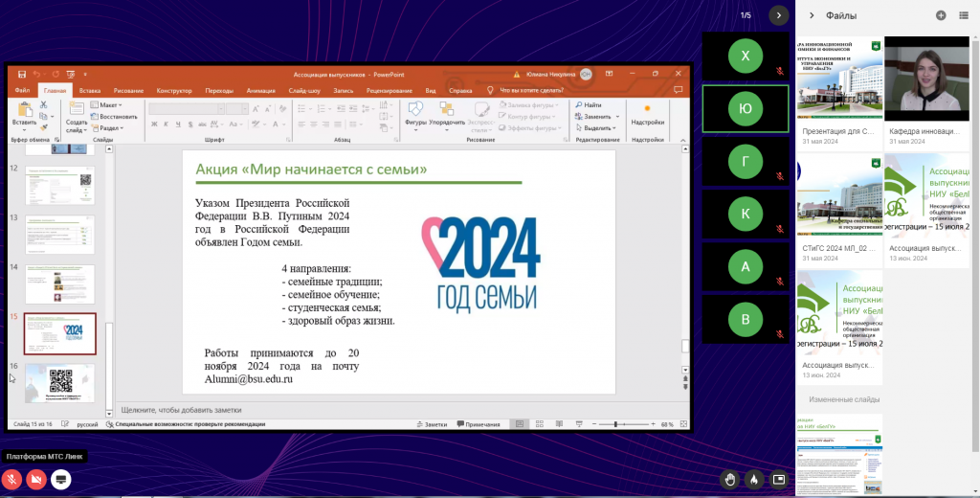Viewport: 980px width, 498px height.
Task: Toggle Bold (Ж) formatting
Action: pyautogui.click(x=154, y=124)
